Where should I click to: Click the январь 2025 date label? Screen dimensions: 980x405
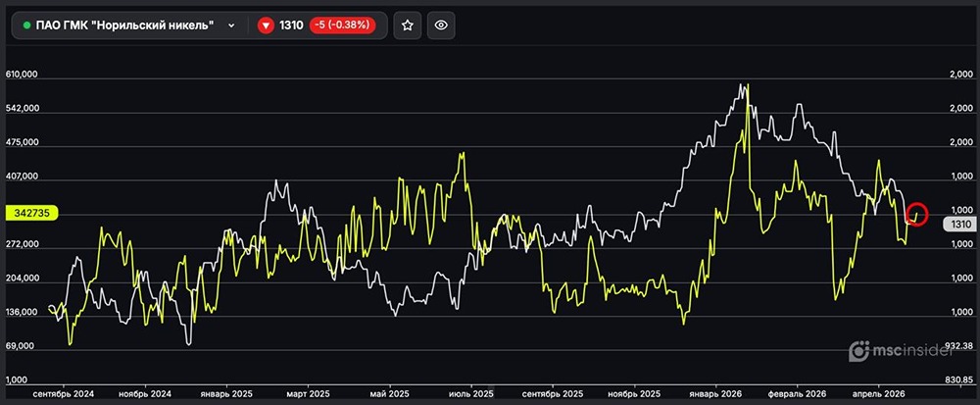(x=226, y=394)
